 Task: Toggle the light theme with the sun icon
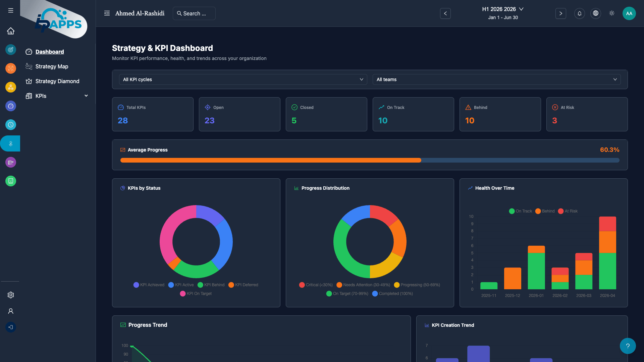click(611, 13)
